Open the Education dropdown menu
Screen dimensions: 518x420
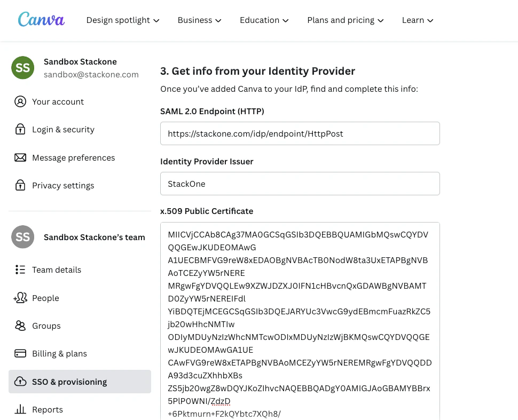click(264, 20)
